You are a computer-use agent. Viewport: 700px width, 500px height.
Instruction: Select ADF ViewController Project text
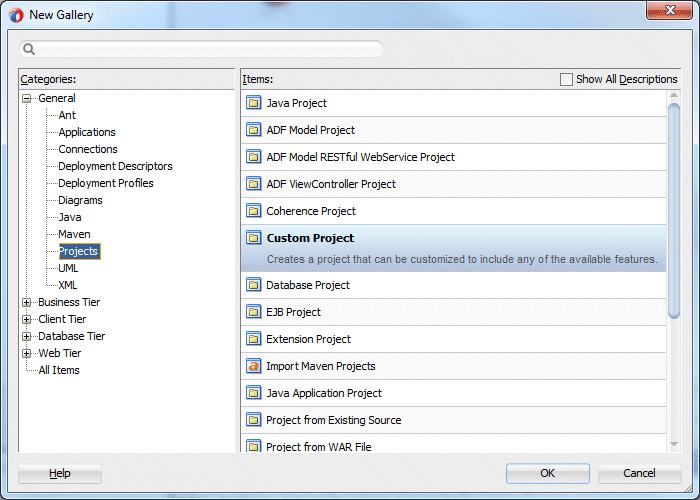(x=331, y=184)
